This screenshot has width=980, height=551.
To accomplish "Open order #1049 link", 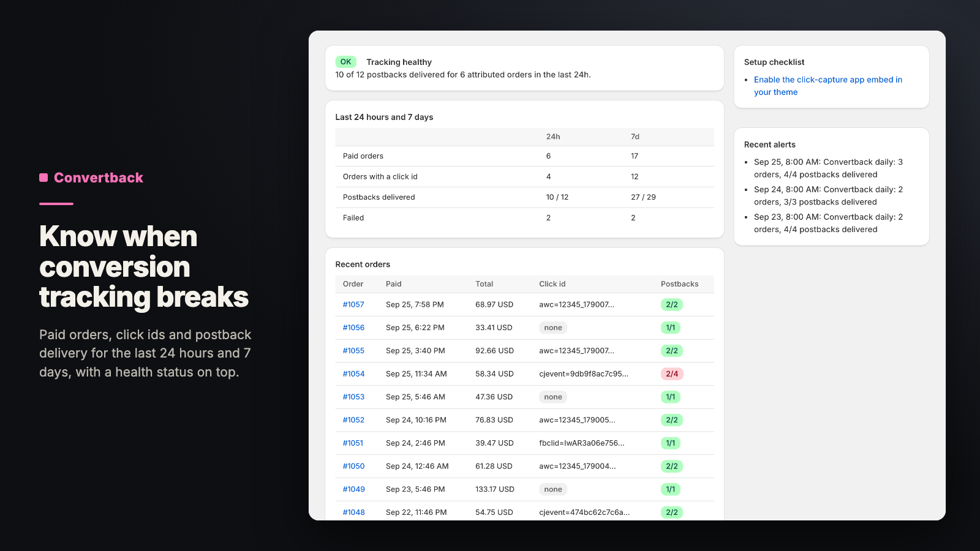I will point(353,489).
